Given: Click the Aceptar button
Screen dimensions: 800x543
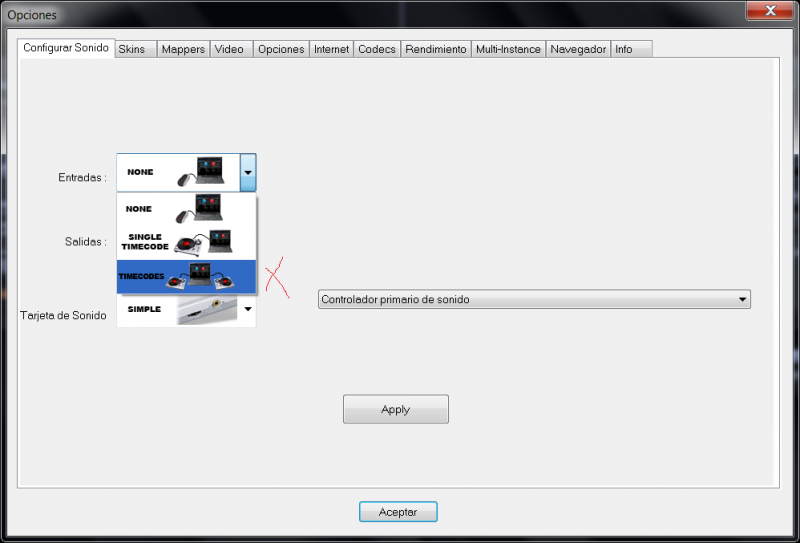Looking at the screenshot, I should 398,512.
